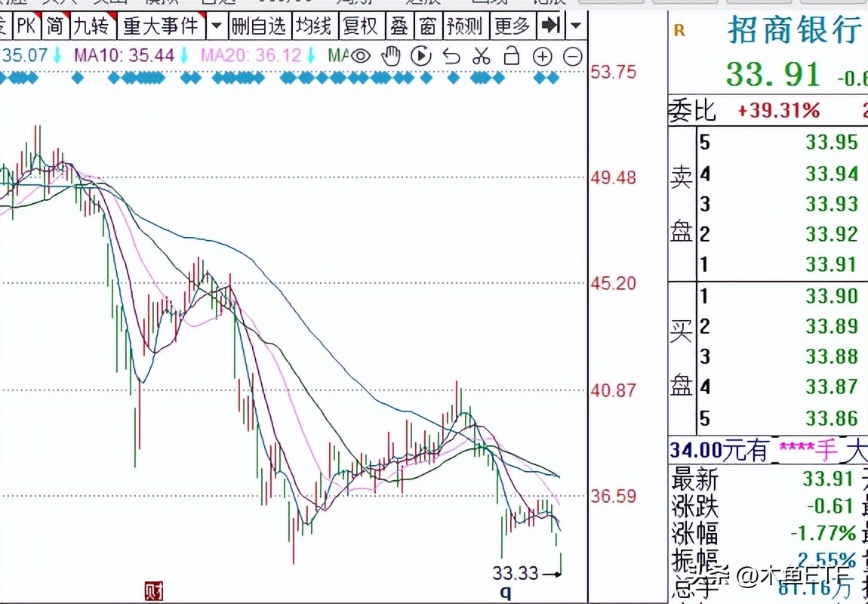Open the 更多 more options menu
Image resolution: width=868 pixels, height=604 pixels.
512,25
